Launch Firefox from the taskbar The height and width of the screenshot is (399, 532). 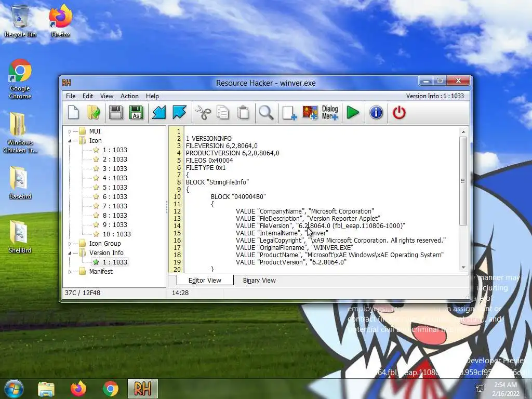78,389
